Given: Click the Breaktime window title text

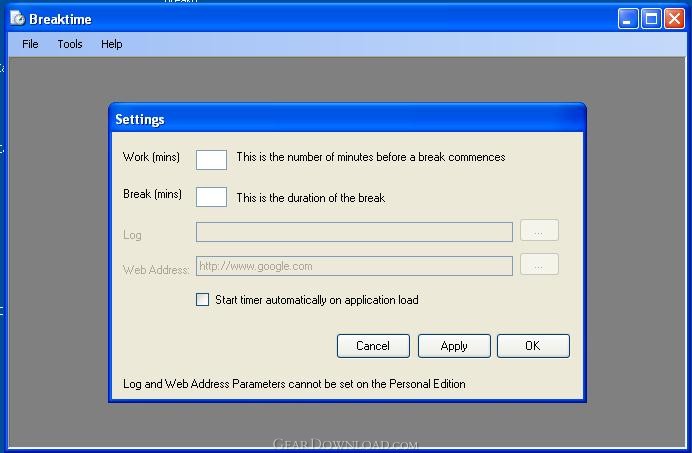Looking at the screenshot, I should (60, 19).
